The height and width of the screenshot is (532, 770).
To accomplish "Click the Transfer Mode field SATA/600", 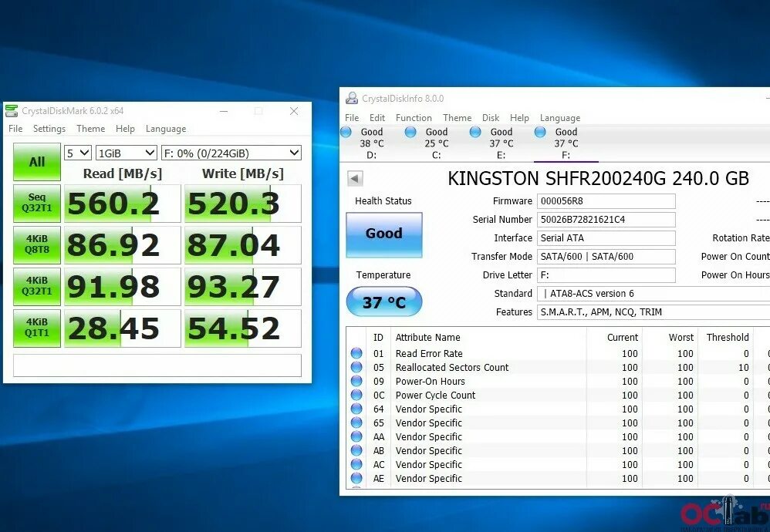I will (x=606, y=257).
